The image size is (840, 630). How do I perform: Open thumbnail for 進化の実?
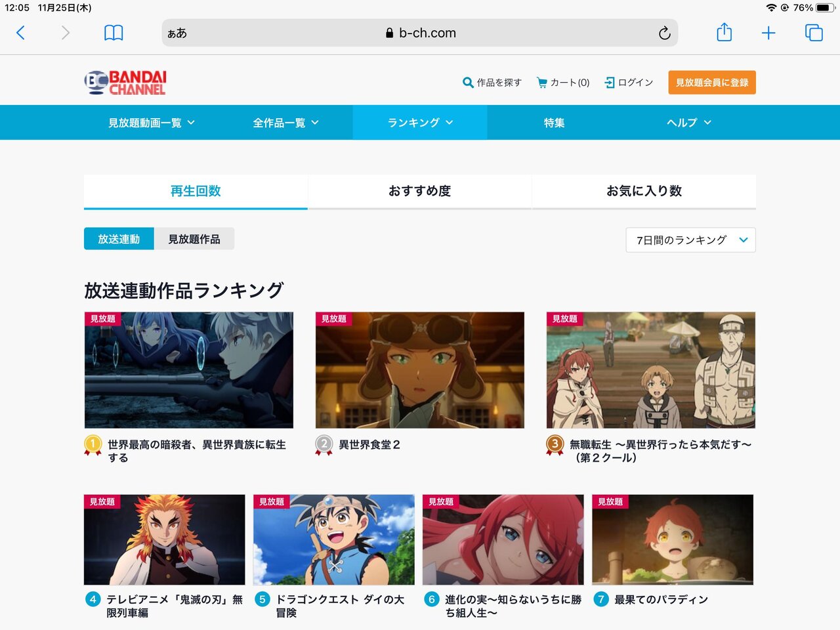(503, 539)
